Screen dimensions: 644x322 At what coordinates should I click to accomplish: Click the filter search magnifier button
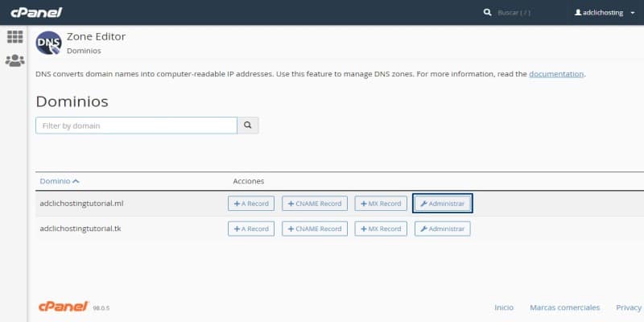tap(248, 126)
